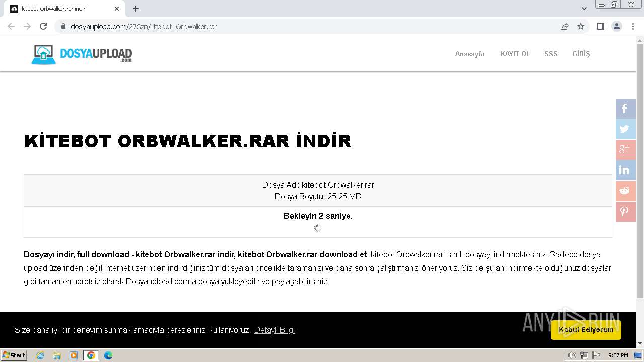Click the KİTEBOT ORBWALKER.RAR İNDİR heading

pos(188,141)
